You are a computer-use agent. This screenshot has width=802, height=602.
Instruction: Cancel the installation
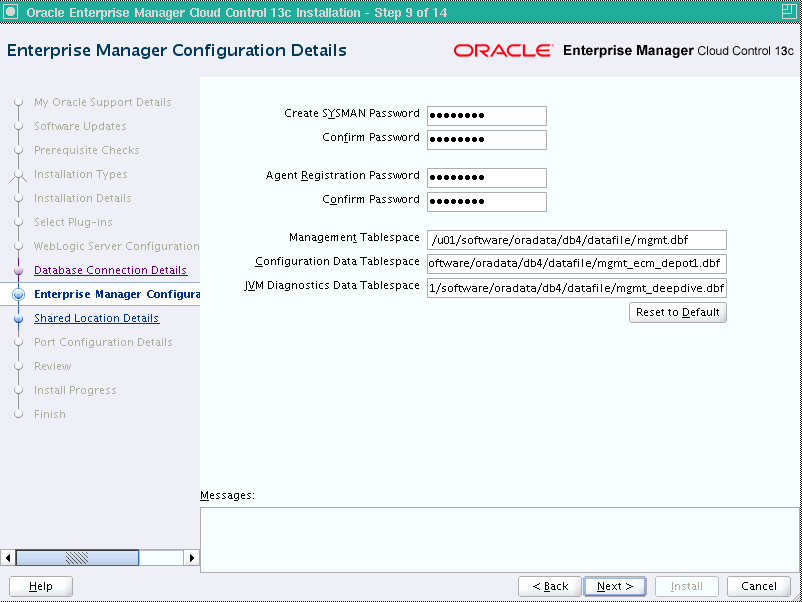(759, 586)
